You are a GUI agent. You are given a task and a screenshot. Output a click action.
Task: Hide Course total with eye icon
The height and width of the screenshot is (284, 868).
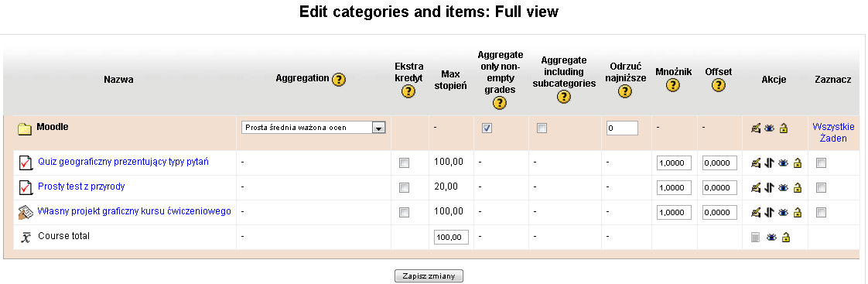click(x=771, y=238)
